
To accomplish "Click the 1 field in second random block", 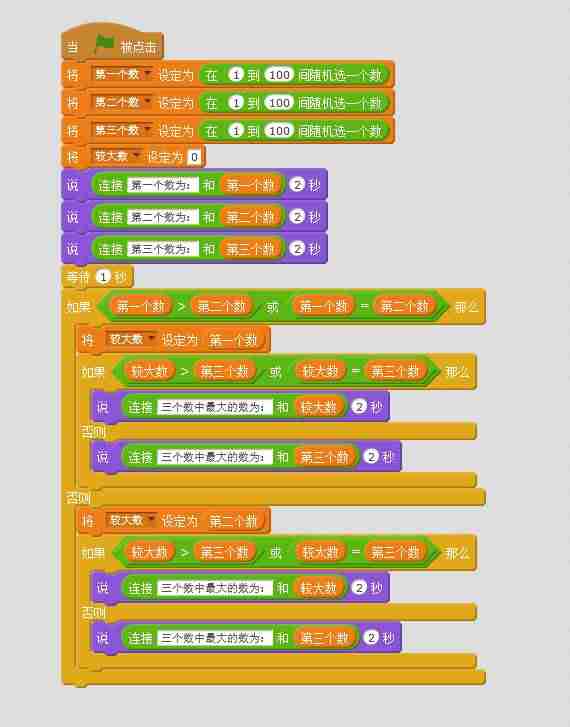I will tap(236, 102).
